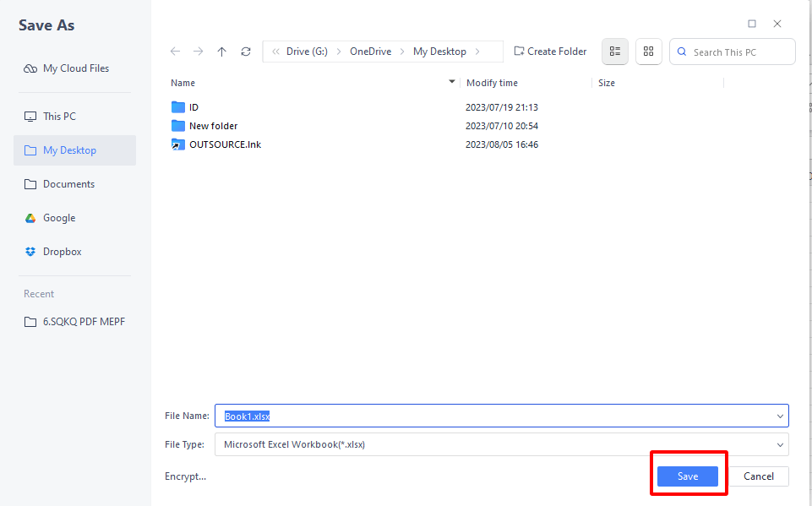
Task: Click the search magnifier icon
Action: 682,52
